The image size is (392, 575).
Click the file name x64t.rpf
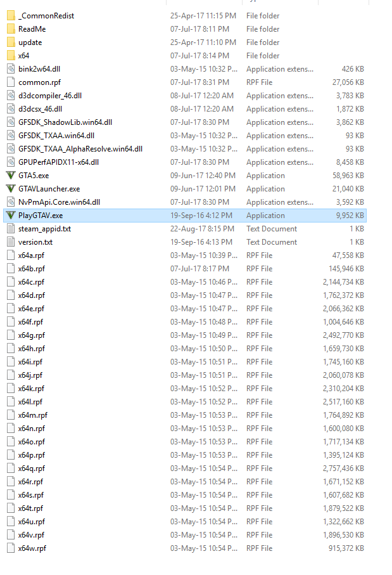click(x=31, y=508)
